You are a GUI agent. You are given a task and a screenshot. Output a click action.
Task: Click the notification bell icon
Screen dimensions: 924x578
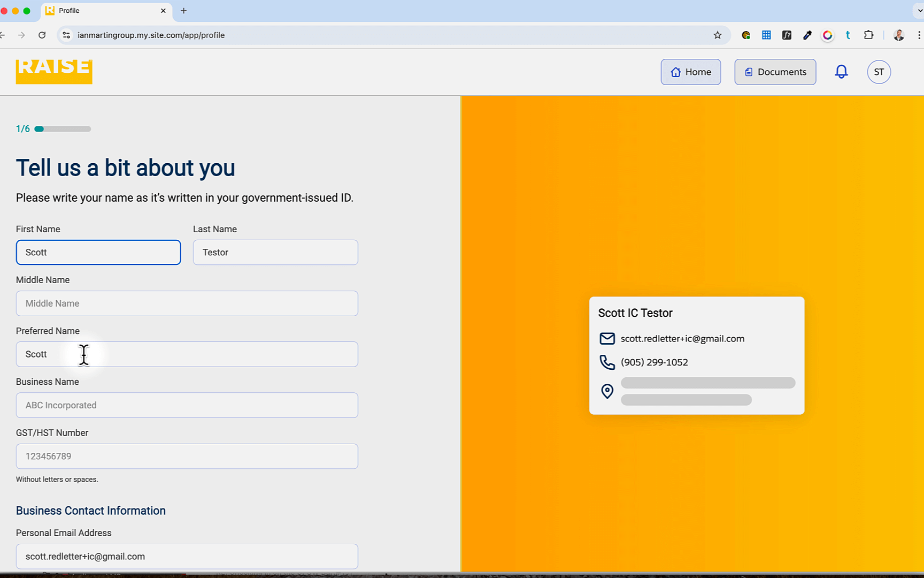pos(841,72)
